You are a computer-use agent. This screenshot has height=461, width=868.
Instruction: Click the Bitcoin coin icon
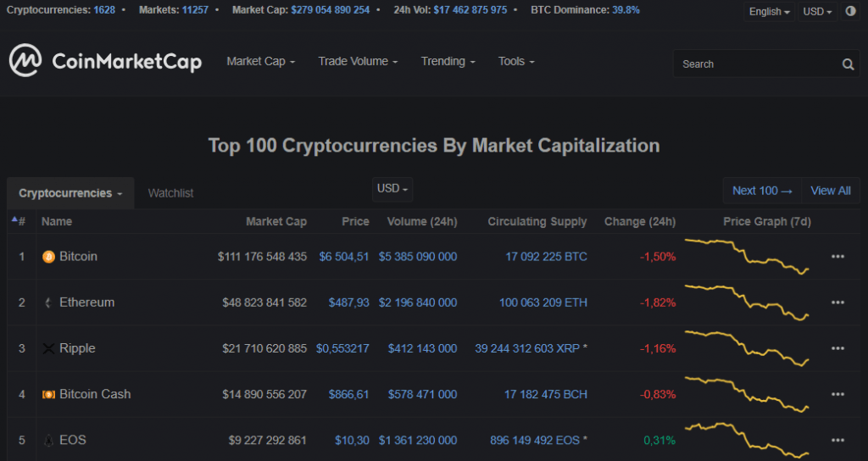coord(48,257)
